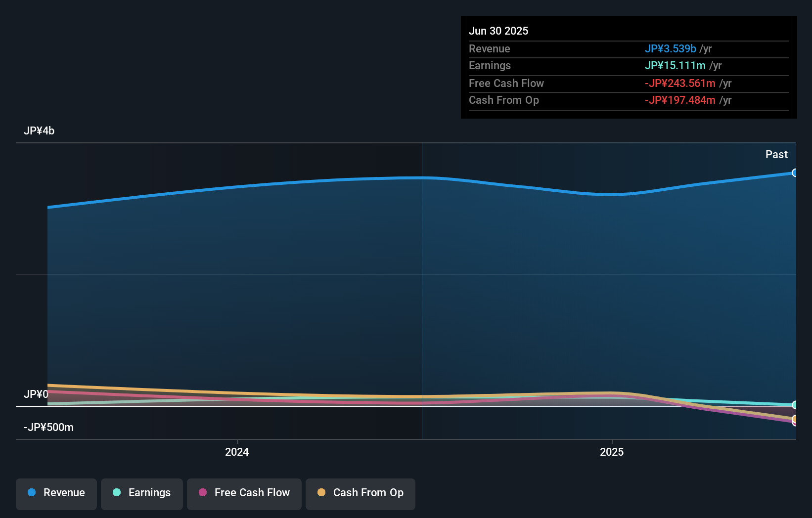Click the Jun 30 2025 tooltip header
812x518 pixels.
498,31
